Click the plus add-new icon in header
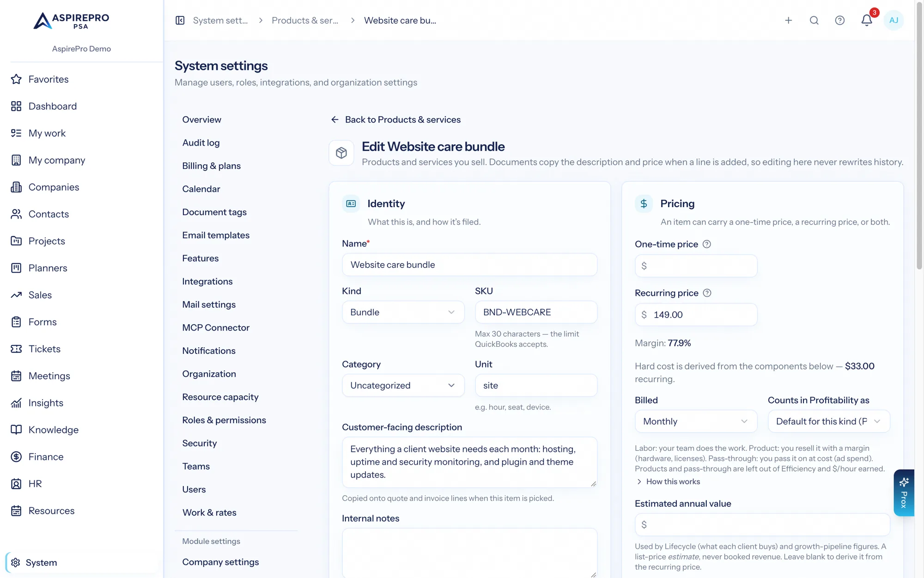The height and width of the screenshot is (578, 924). coord(789,20)
